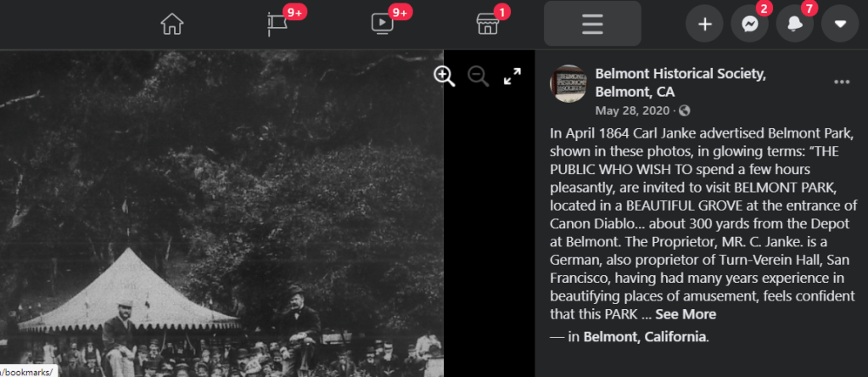Viewport: 868px width, 377px height.
Task: Click Belmont Historical Society profile picture
Action: tap(568, 83)
